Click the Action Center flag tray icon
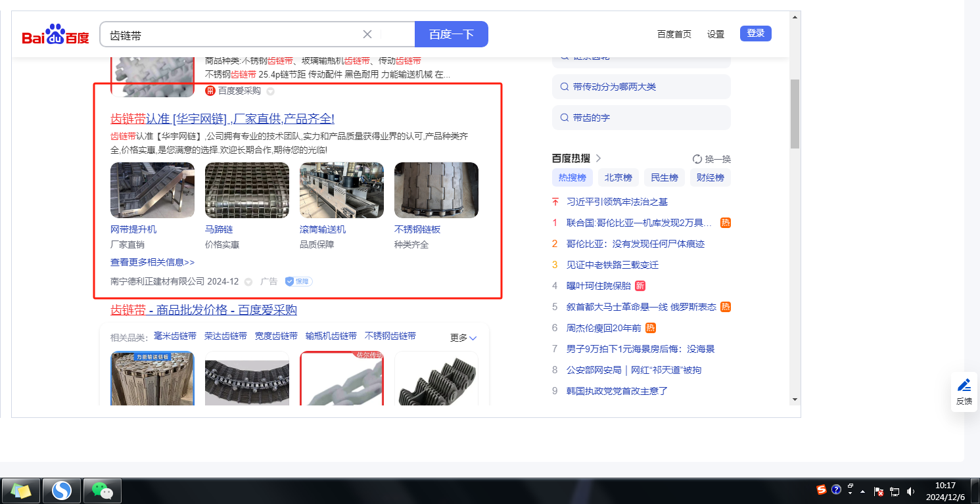This screenshot has height=504, width=980. pyautogui.click(x=879, y=491)
